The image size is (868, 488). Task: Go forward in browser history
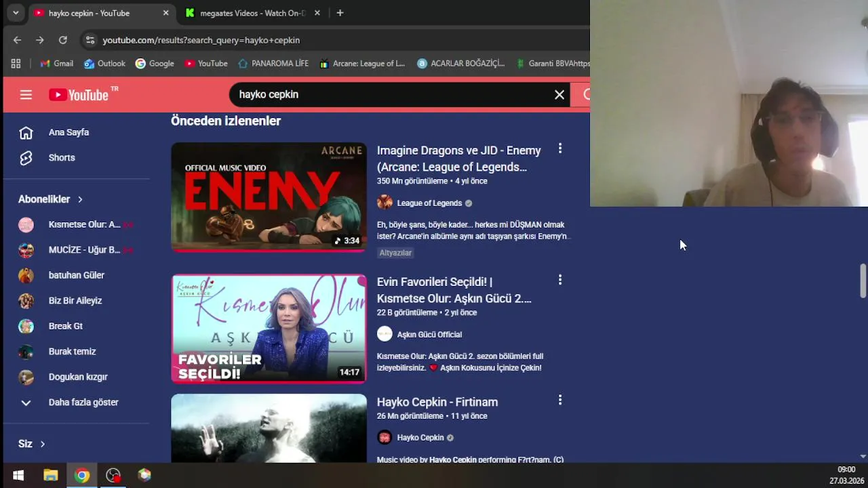pos(40,40)
